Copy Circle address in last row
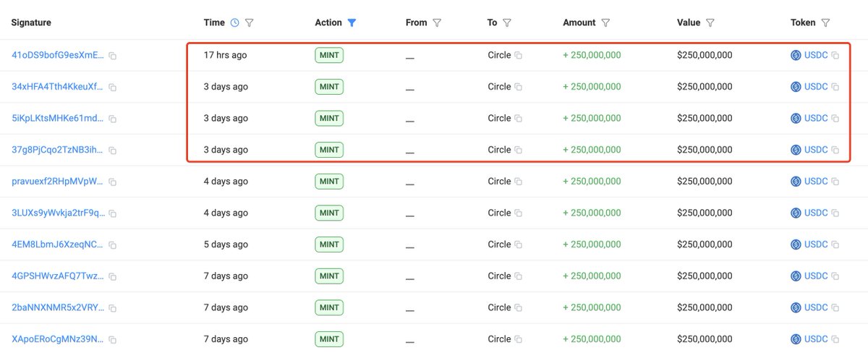 pyautogui.click(x=518, y=339)
